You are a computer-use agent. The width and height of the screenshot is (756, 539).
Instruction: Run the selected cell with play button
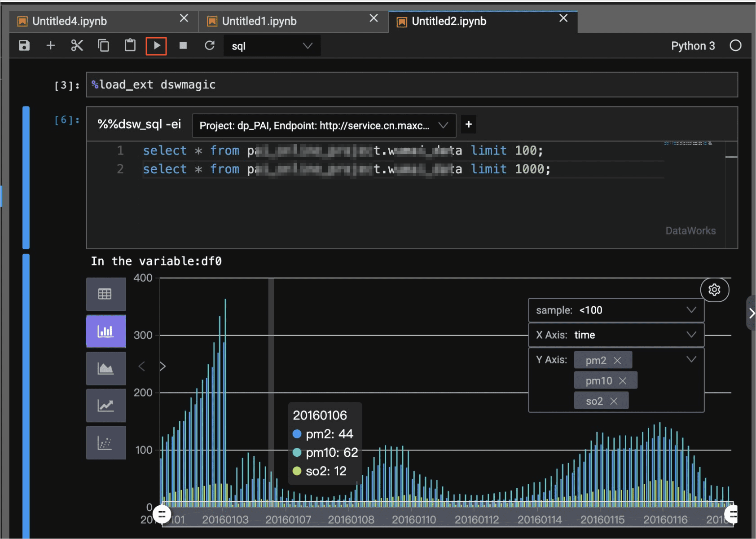[x=156, y=46]
